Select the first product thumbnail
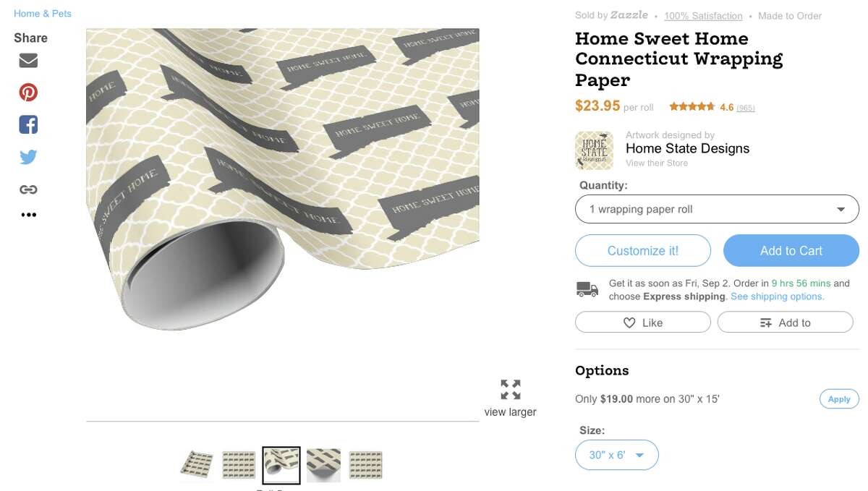The height and width of the screenshot is (491, 868). pyautogui.click(x=197, y=465)
